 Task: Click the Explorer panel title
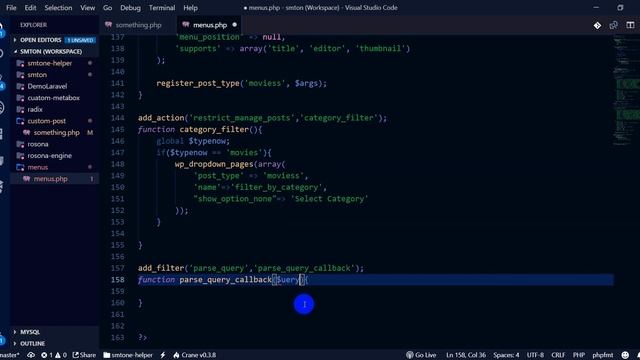[x=33, y=25]
